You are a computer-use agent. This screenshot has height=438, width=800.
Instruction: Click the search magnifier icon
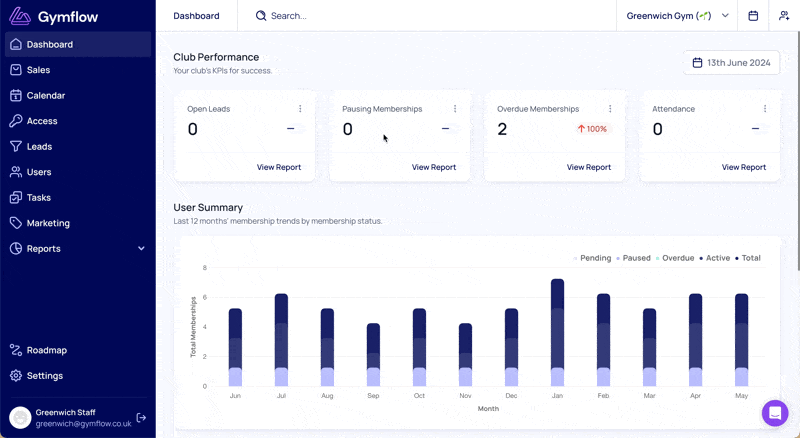pos(261,16)
